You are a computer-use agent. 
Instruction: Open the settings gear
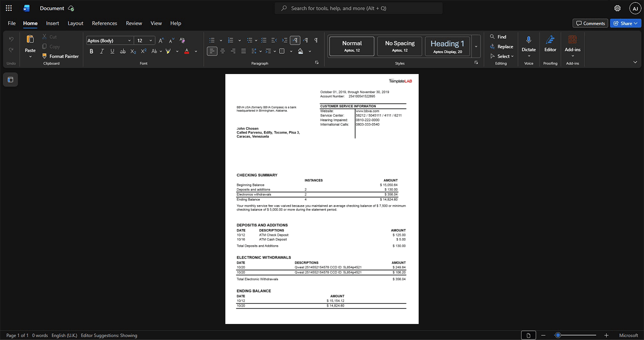click(x=618, y=8)
